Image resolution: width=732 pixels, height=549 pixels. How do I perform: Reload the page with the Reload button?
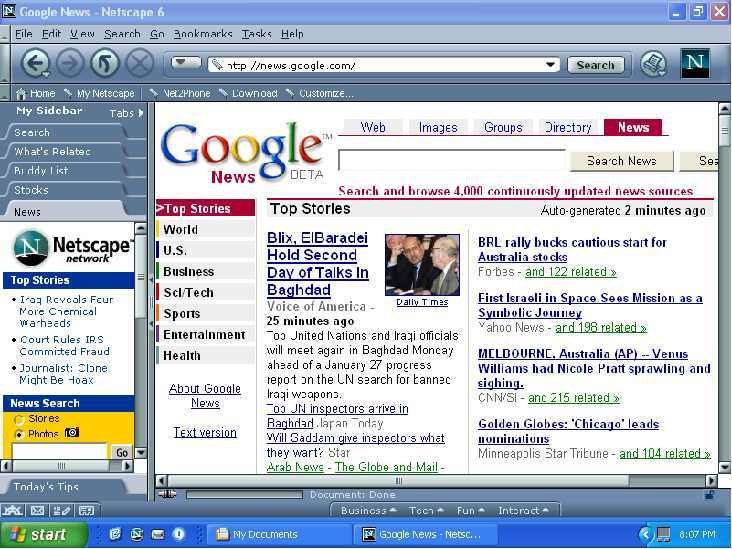(105, 63)
